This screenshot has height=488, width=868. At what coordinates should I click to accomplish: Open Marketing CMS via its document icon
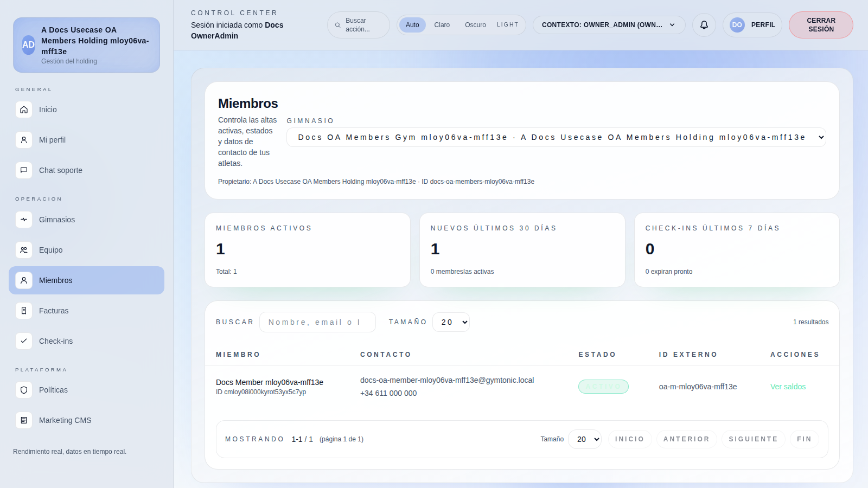[24, 420]
